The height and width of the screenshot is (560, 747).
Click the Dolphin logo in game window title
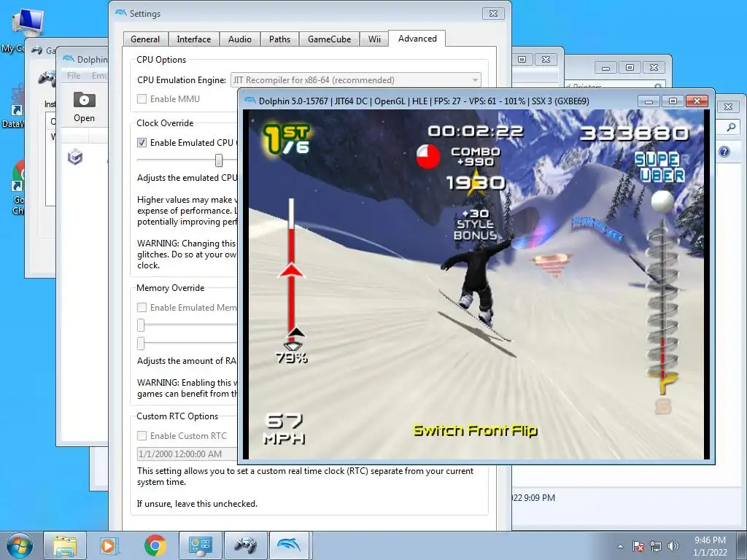(249, 101)
